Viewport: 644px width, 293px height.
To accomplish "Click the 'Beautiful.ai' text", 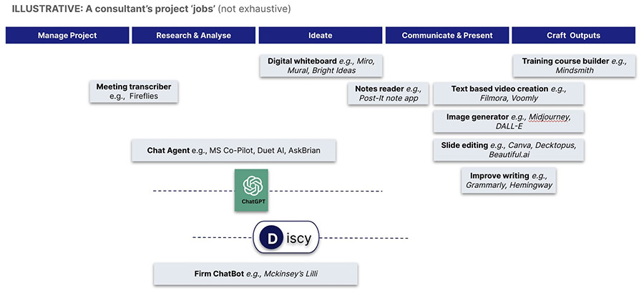I will pyautogui.click(x=509, y=154).
